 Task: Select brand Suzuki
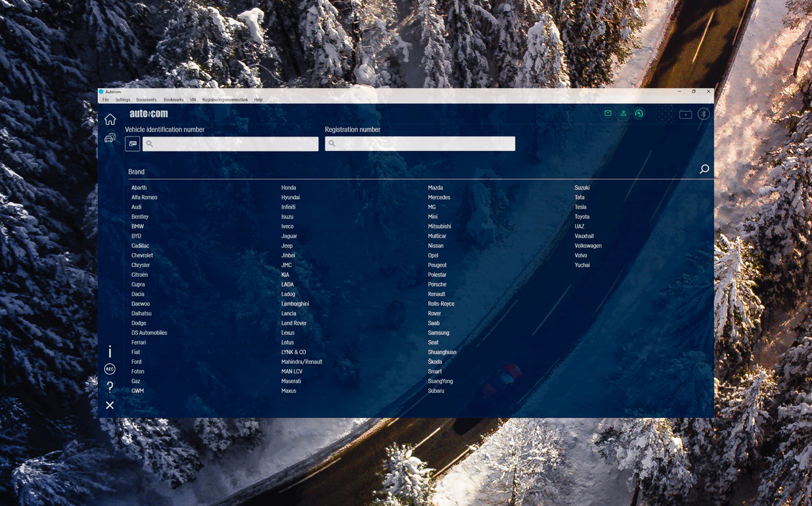point(582,187)
